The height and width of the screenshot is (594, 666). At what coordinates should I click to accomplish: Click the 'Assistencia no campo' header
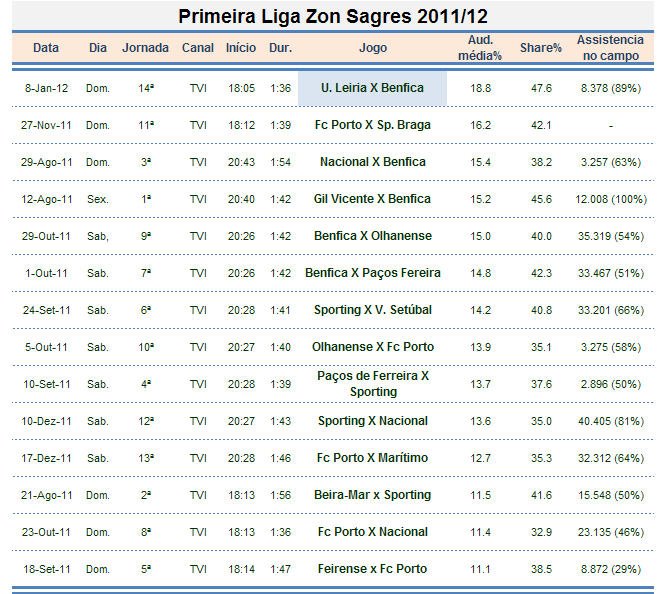point(610,48)
